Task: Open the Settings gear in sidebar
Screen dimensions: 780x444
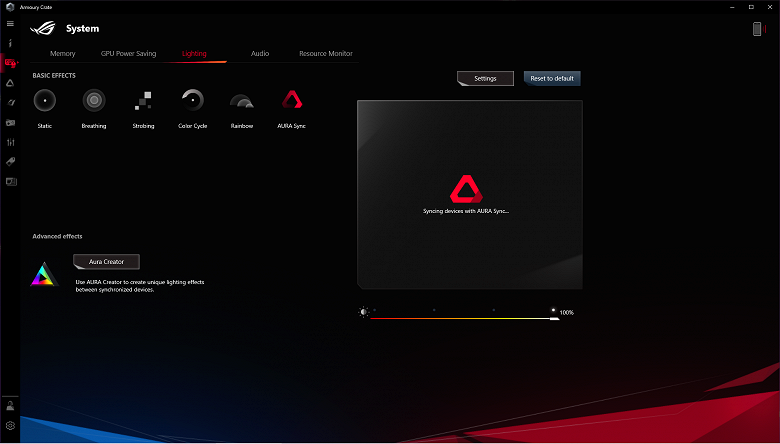Action: tap(10, 426)
